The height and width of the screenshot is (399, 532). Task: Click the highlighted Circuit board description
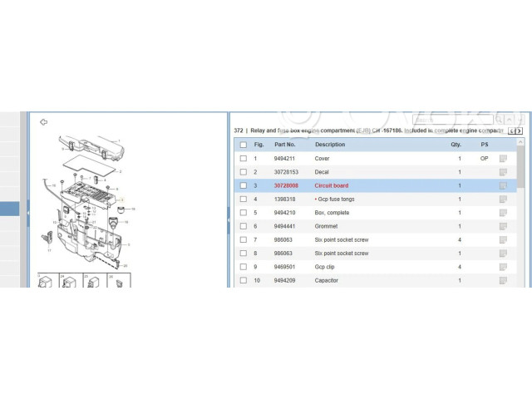click(x=330, y=185)
